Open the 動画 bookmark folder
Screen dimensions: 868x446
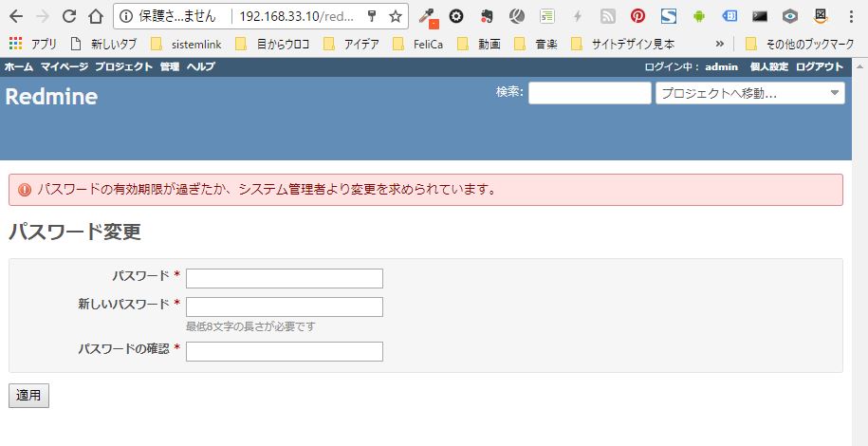[x=479, y=44]
